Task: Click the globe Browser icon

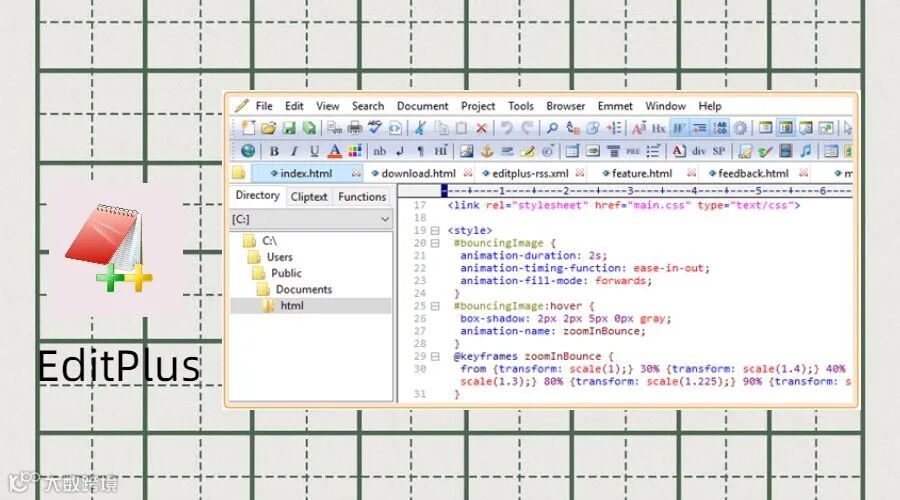Action: (x=248, y=150)
